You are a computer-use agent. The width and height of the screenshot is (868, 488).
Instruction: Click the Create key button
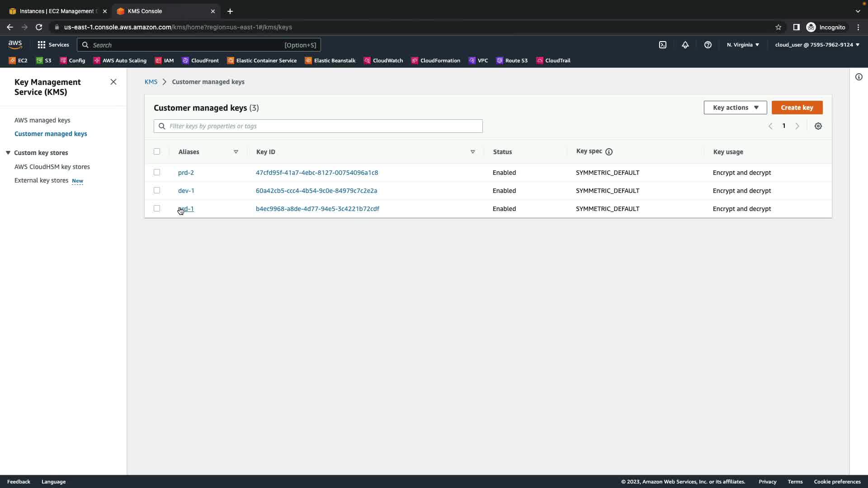(x=797, y=108)
